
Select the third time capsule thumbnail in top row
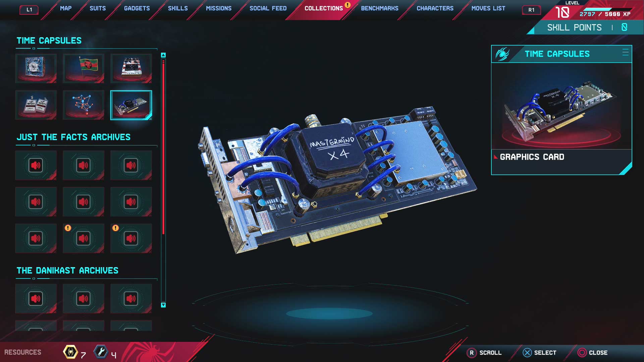pos(131,68)
